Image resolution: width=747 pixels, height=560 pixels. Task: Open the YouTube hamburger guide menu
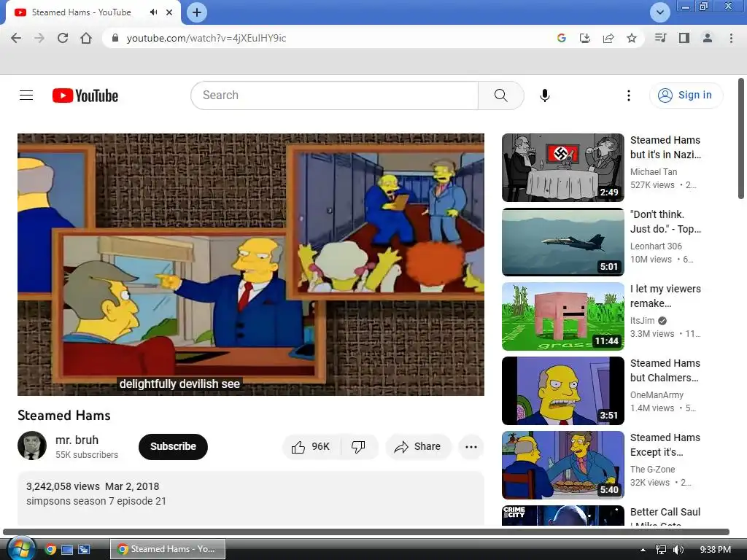[x=26, y=96]
